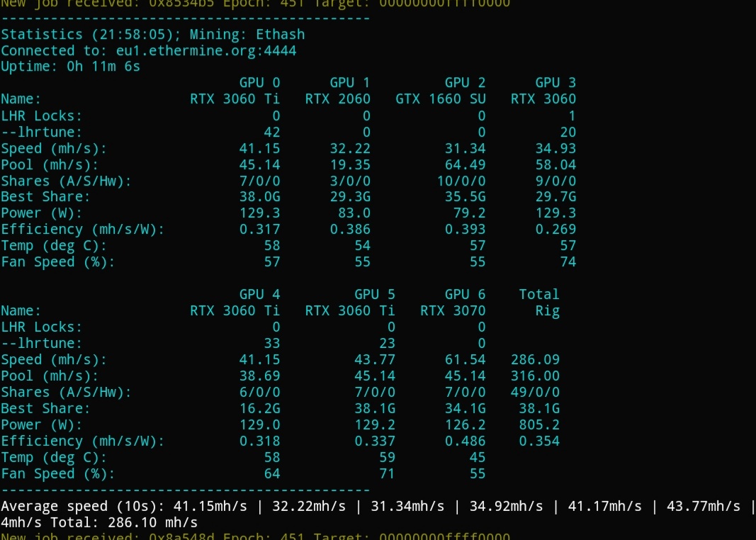Select the "GPU 1" column header

pyautogui.click(x=350, y=83)
